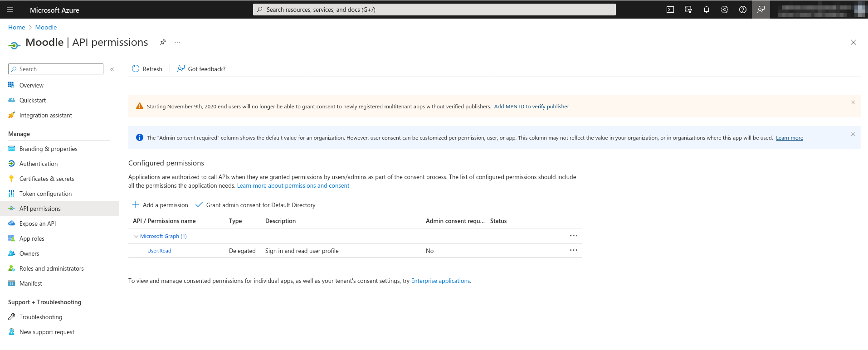The image size is (868, 350).
Task: Open Quickstart in the sidebar
Action: (33, 100)
